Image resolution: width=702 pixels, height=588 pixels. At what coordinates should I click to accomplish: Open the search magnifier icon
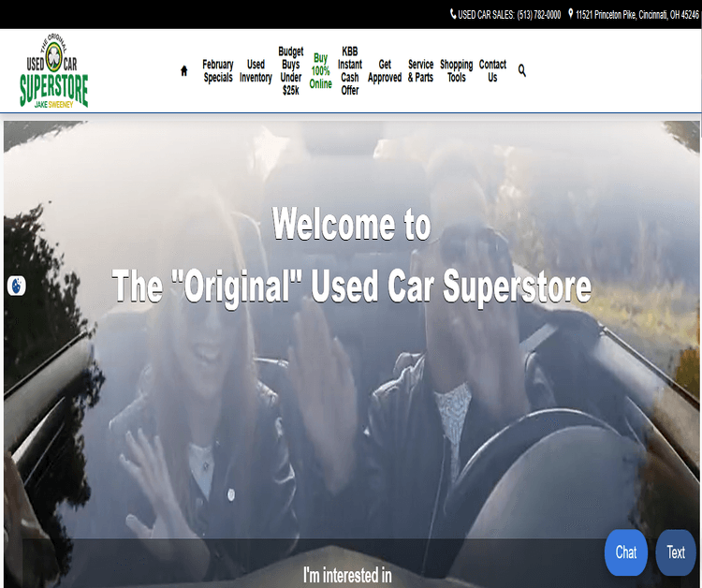click(522, 70)
